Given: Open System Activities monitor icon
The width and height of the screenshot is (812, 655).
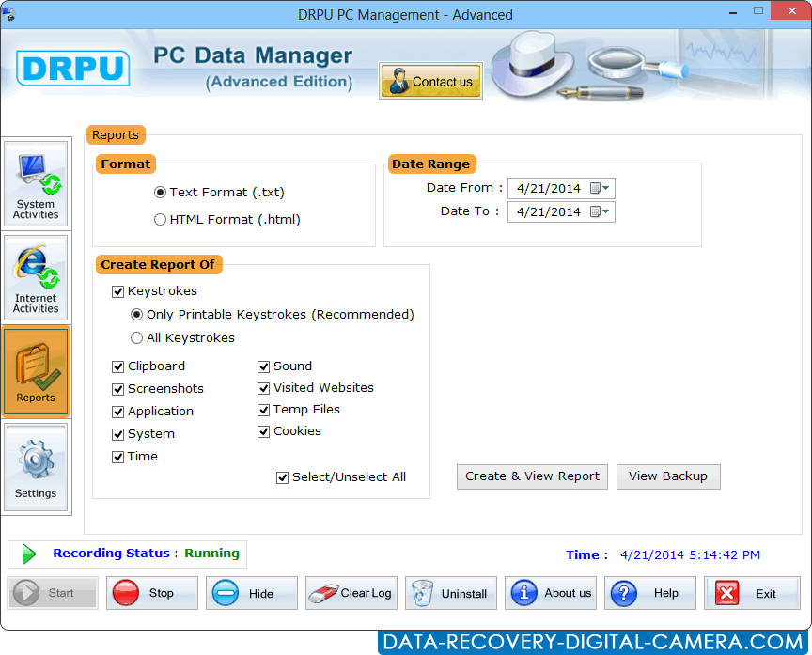Looking at the screenshot, I should [x=39, y=174].
